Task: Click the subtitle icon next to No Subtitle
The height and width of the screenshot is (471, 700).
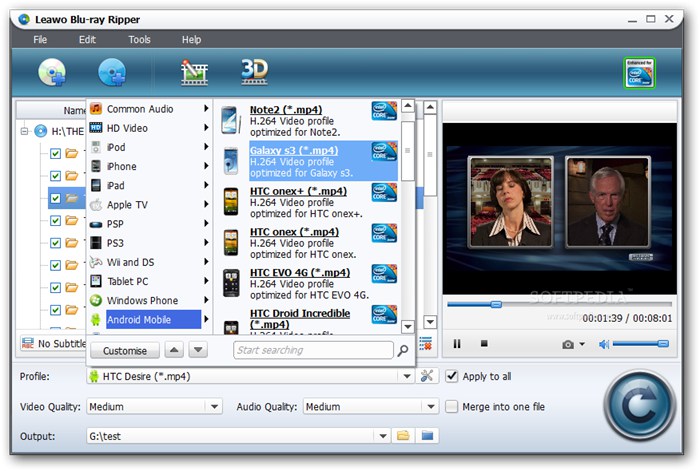Action: 28,343
